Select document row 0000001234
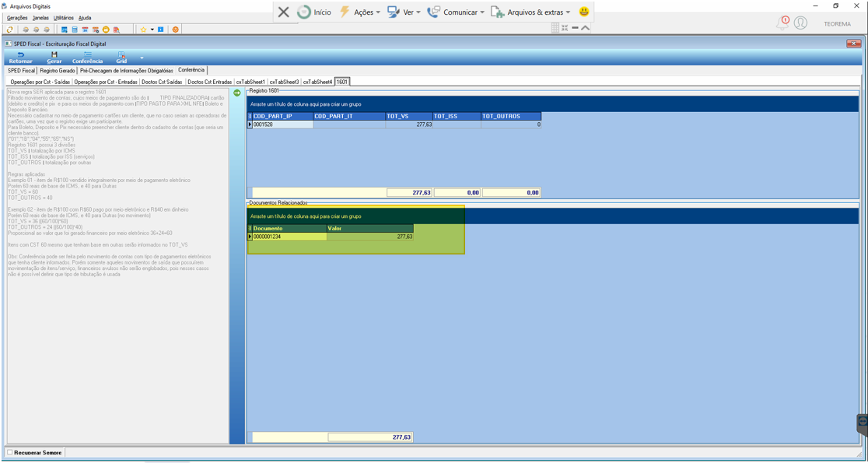This screenshot has height=463, width=868. [289, 237]
